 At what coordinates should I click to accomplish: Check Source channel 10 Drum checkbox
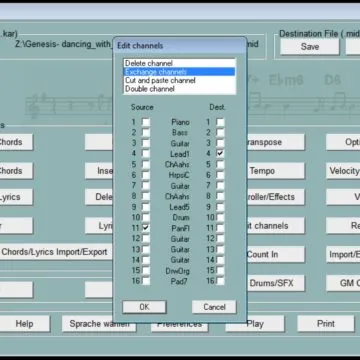[x=146, y=217]
